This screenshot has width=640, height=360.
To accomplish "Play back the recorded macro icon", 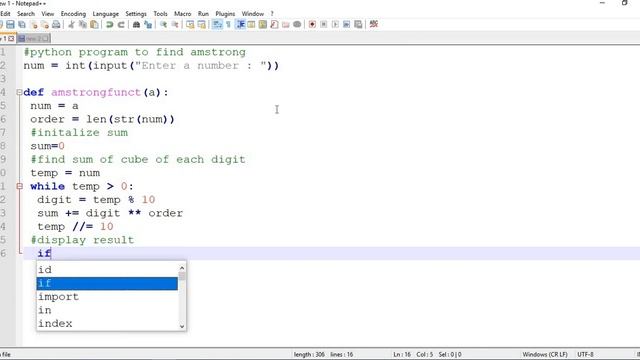I will pos(335,24).
